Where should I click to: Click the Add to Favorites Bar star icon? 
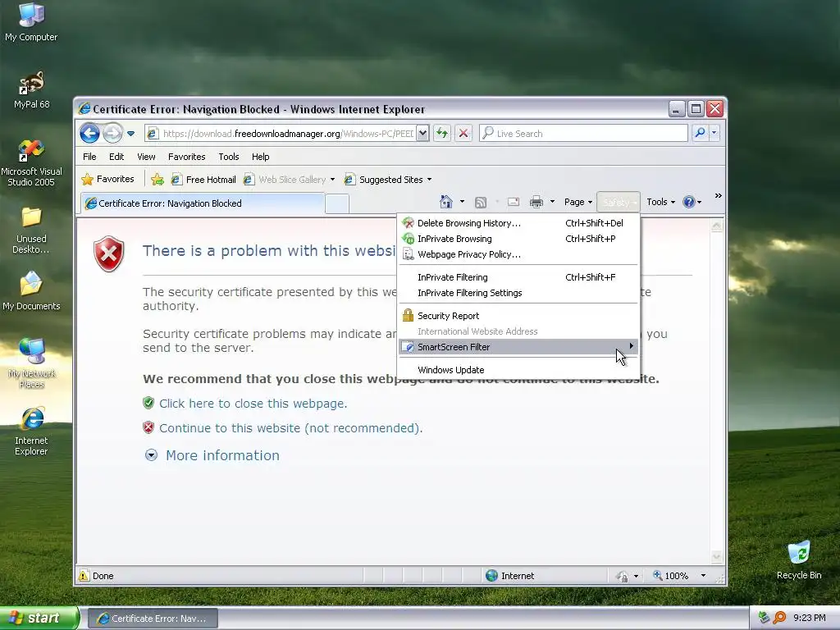point(157,180)
